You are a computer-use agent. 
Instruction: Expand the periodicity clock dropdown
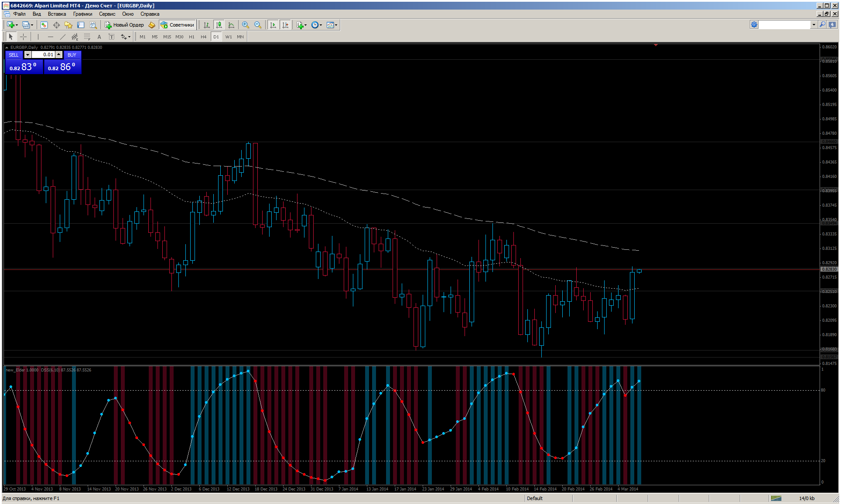tap(321, 25)
